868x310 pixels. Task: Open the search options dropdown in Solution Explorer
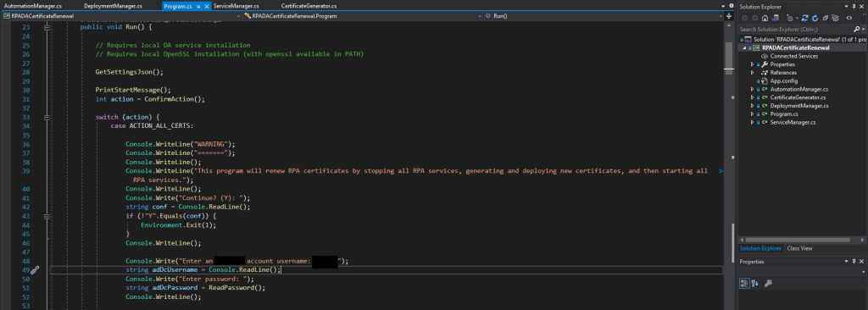864,29
